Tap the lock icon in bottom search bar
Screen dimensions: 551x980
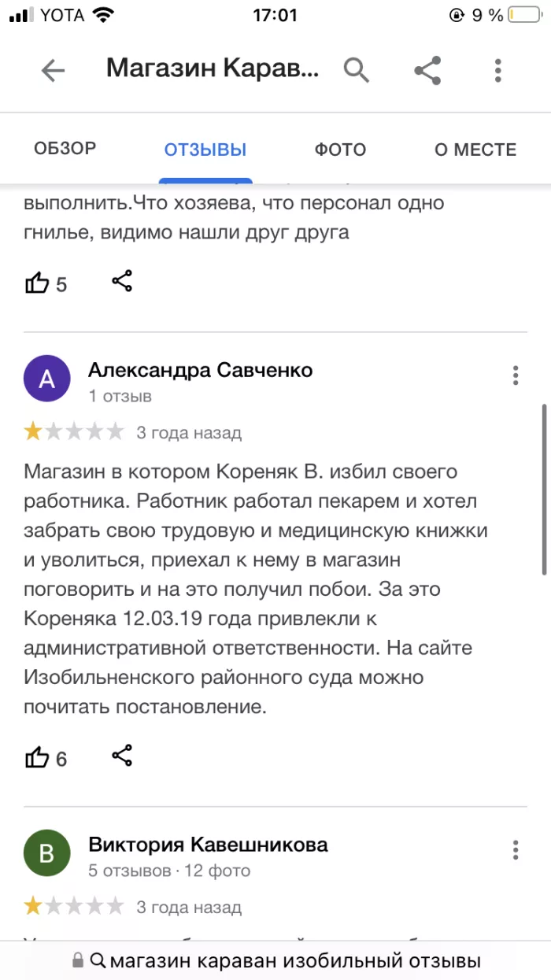click(x=76, y=960)
